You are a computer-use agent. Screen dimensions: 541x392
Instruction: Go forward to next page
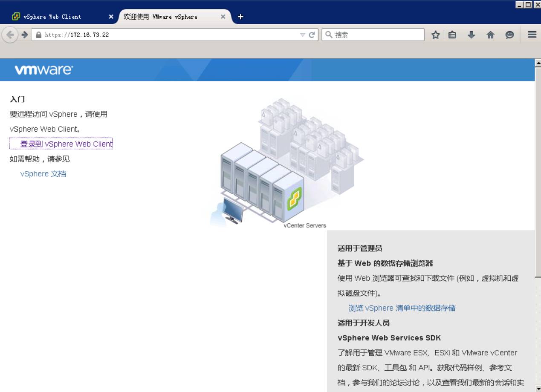coord(24,35)
